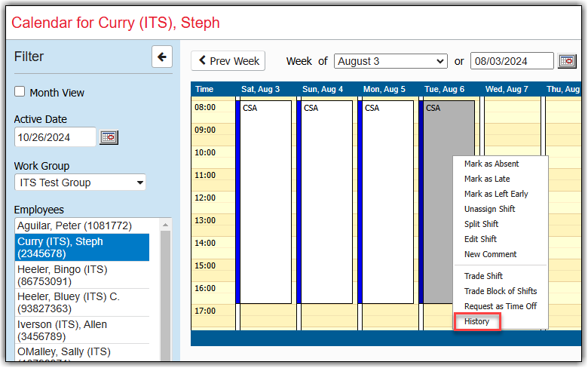The width and height of the screenshot is (588, 368).
Task: Choose Split Shift from context menu
Action: (x=481, y=224)
